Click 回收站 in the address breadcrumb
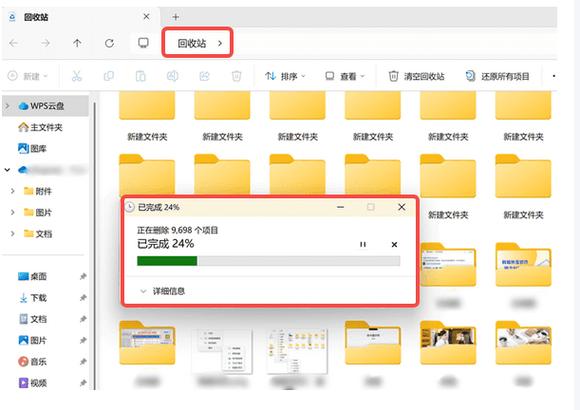This screenshot has height=410, width=580. [x=192, y=43]
